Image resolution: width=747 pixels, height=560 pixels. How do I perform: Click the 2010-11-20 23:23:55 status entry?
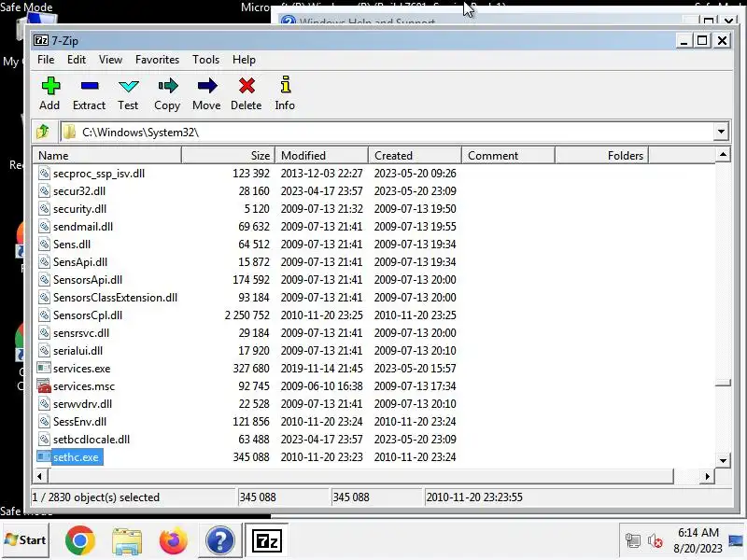tap(474, 497)
